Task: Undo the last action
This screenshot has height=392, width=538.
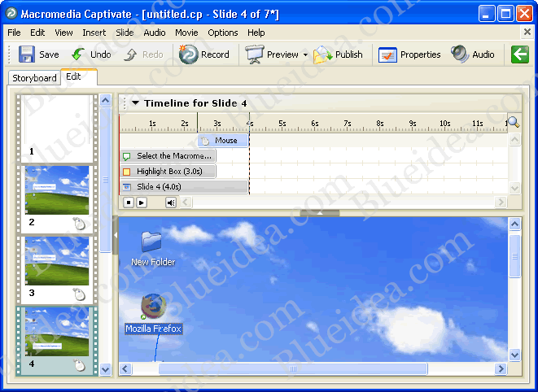Action: coord(91,54)
